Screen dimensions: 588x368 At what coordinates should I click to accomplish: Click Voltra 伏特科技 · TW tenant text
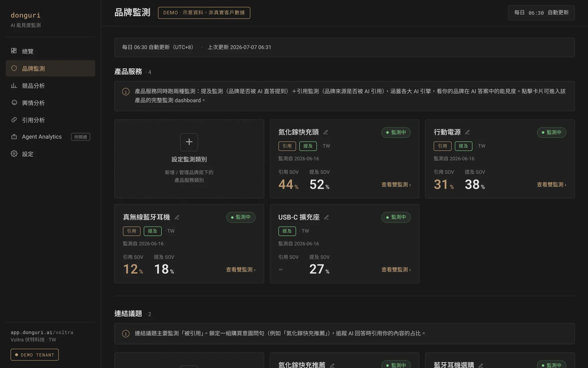[33, 340]
